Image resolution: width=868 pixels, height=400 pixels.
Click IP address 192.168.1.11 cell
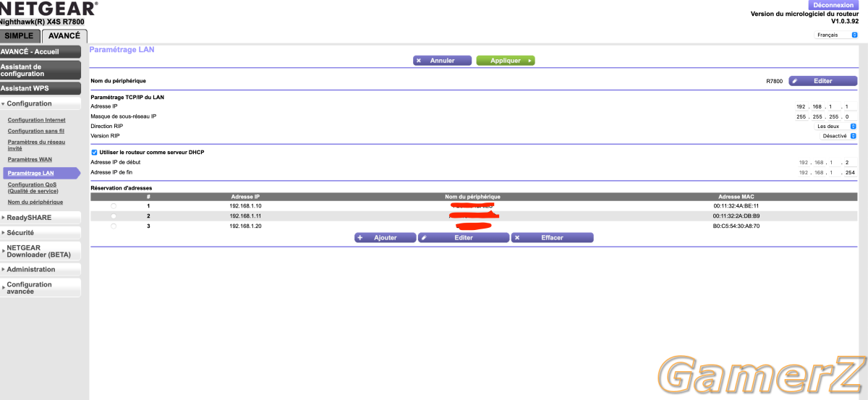(x=245, y=216)
